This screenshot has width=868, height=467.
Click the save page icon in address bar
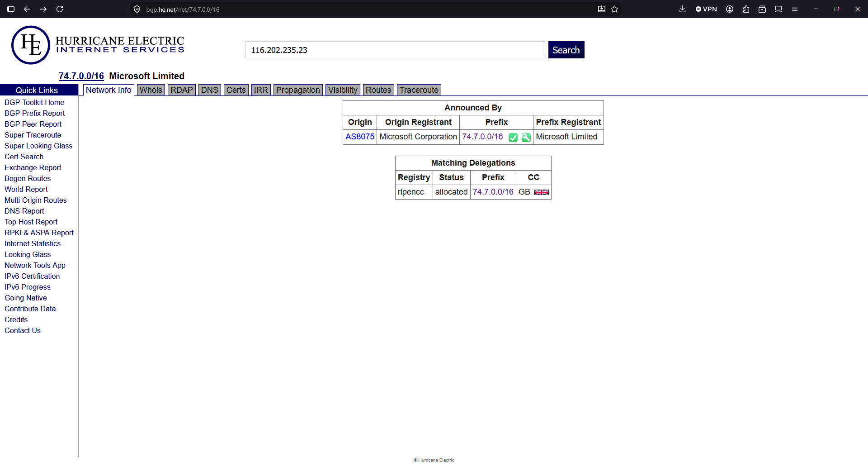(602, 9)
